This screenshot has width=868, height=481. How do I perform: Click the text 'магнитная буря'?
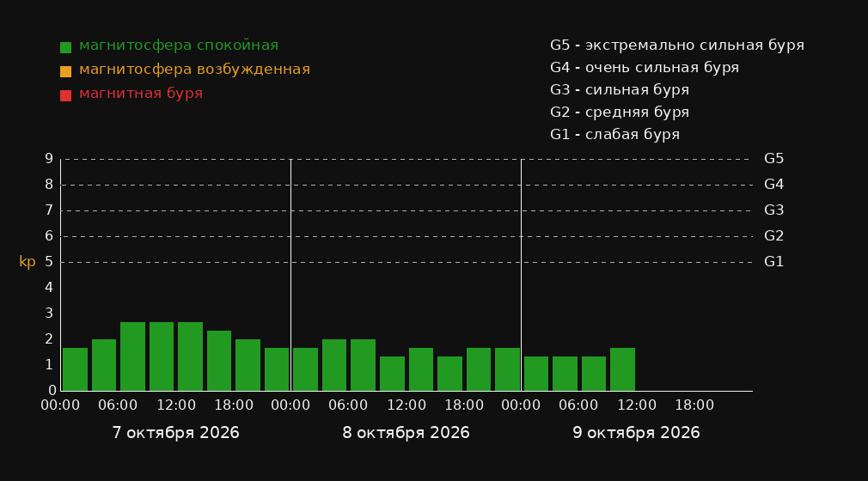pos(141,94)
